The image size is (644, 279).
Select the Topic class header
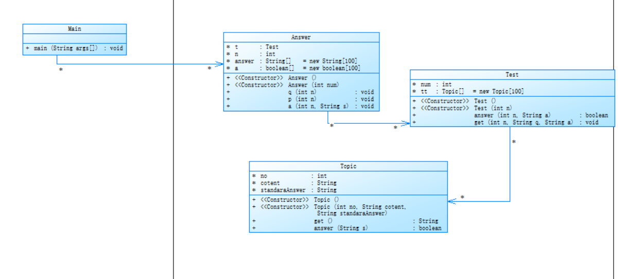(349, 166)
